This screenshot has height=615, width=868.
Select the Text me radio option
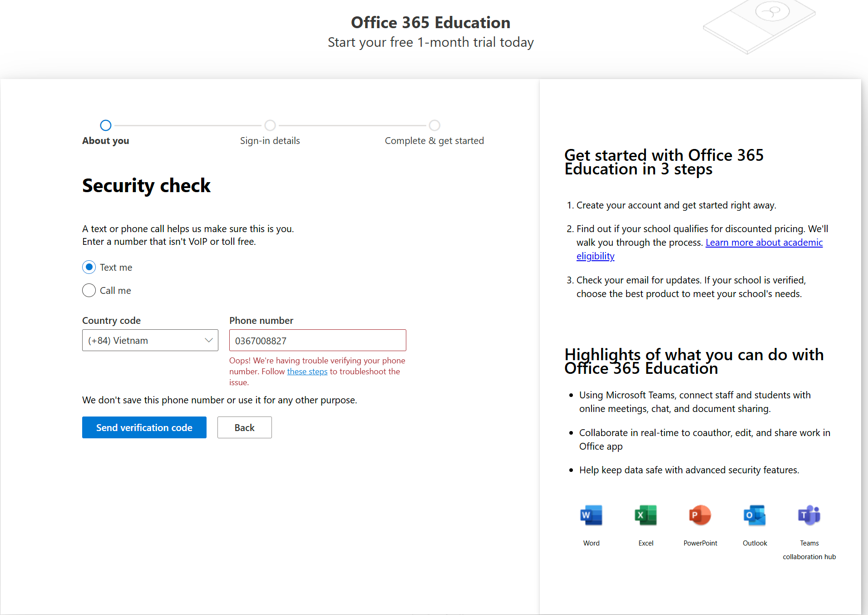[89, 267]
